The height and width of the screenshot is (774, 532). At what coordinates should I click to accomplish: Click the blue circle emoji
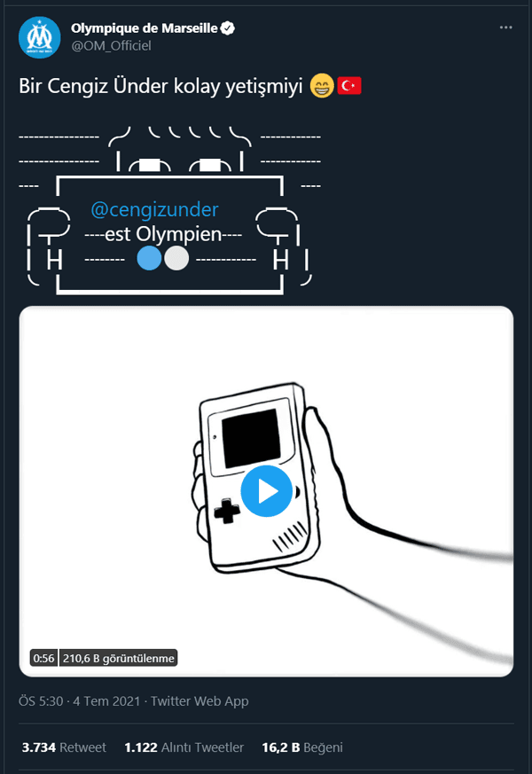pos(149,258)
